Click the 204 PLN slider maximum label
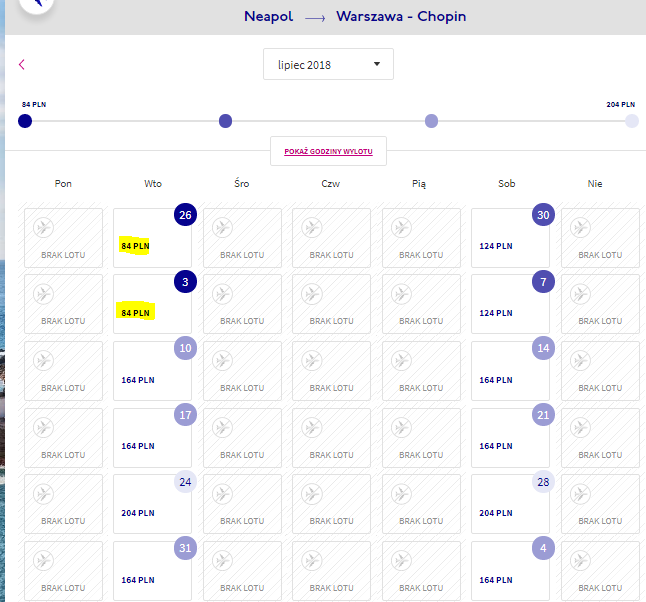Viewport: 646px width, 602px height. tap(620, 104)
